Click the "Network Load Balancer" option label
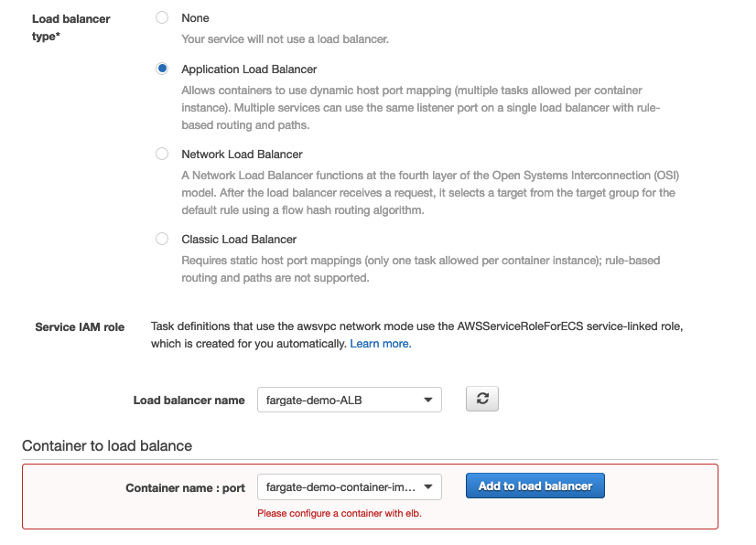This screenshot has width=756, height=545. (x=242, y=155)
